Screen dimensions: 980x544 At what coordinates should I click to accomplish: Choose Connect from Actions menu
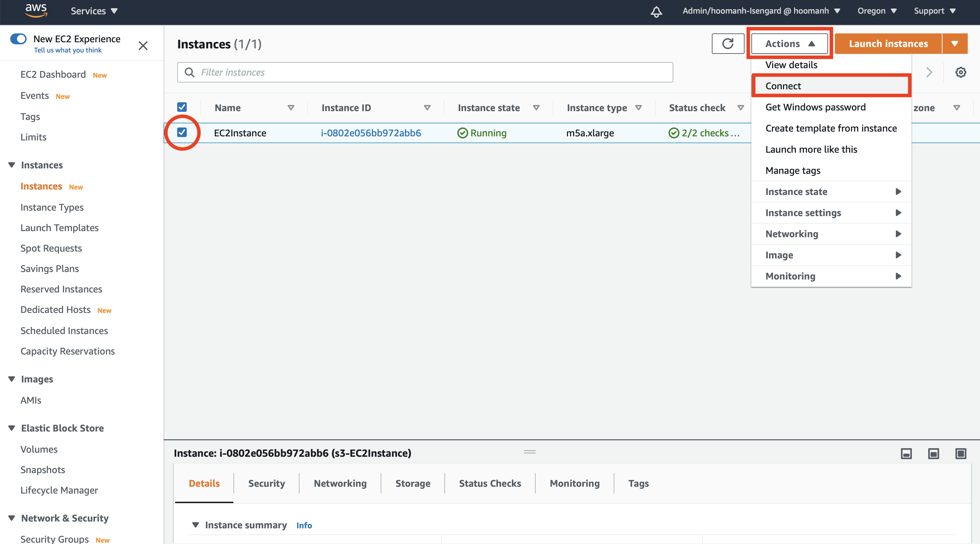tap(831, 86)
